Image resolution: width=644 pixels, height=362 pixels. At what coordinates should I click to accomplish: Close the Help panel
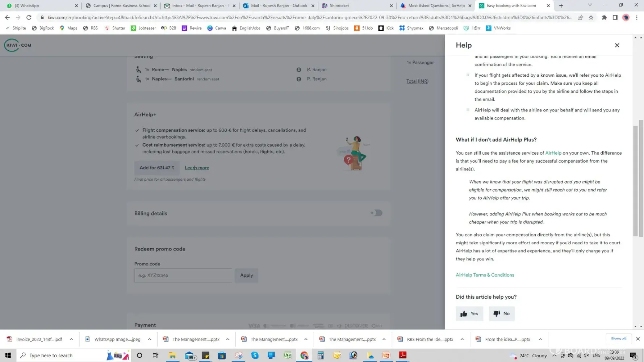[x=617, y=45]
